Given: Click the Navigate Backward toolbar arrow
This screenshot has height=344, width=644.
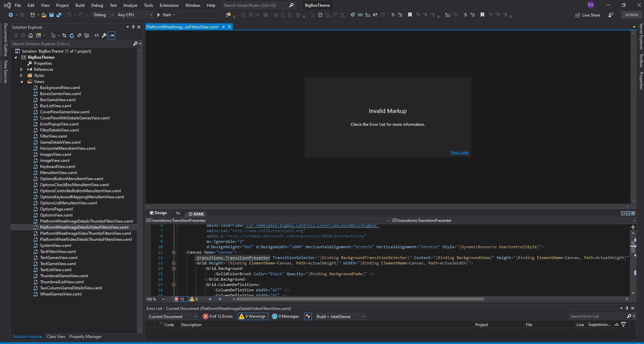Looking at the screenshot, I should [x=11, y=15].
